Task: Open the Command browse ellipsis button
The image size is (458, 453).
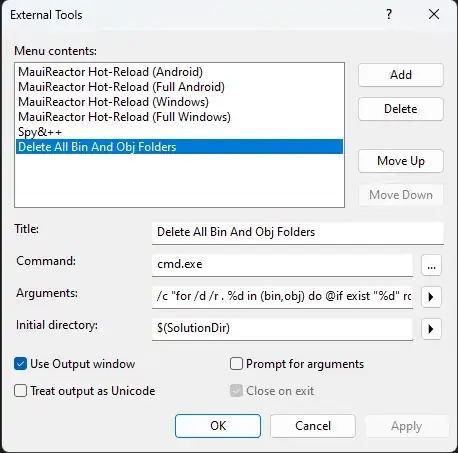Action: (431, 266)
